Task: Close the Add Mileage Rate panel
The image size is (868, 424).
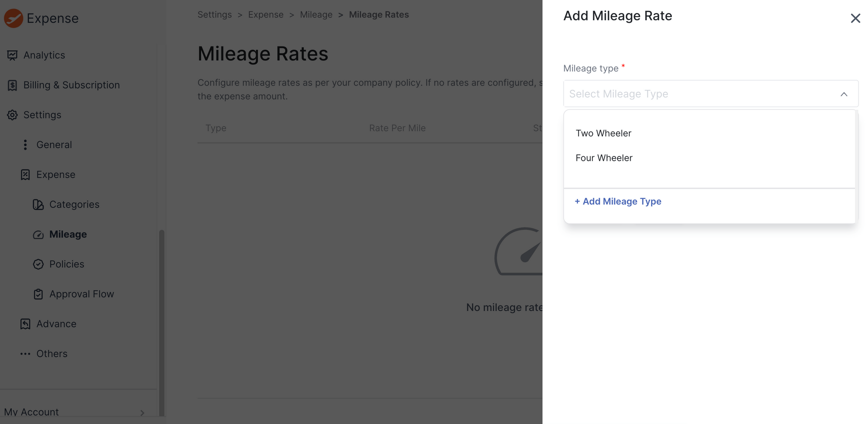Action: pos(855,18)
